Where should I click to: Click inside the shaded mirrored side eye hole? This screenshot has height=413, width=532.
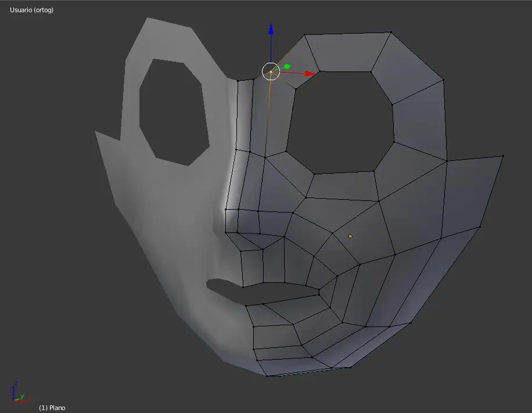click(x=174, y=110)
